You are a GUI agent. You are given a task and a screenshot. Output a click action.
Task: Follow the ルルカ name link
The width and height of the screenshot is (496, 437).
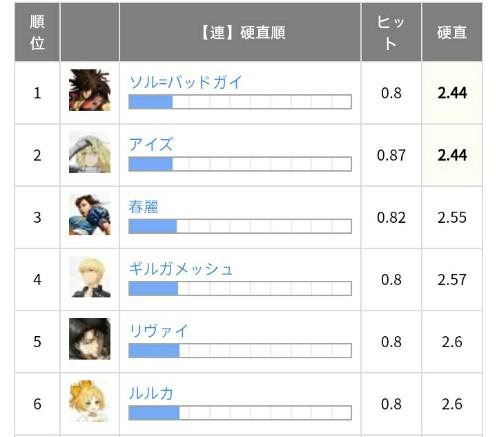(x=151, y=393)
